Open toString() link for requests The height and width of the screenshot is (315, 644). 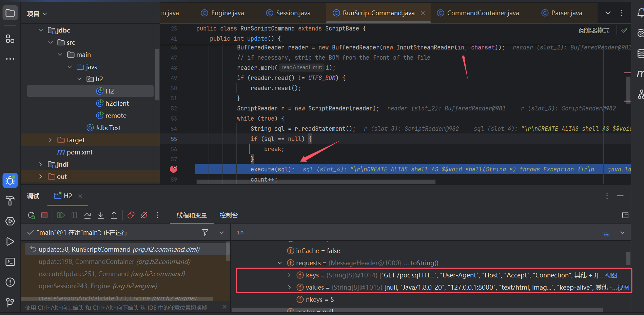coord(425,263)
